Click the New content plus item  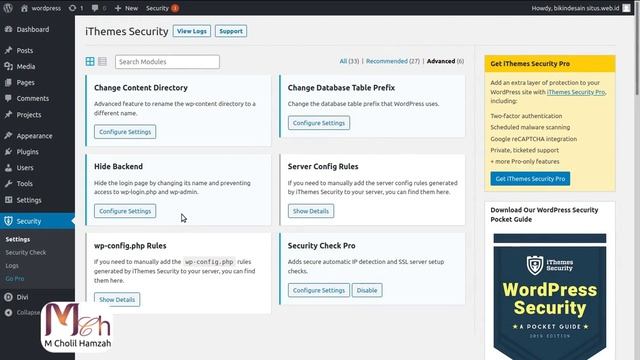126,8
